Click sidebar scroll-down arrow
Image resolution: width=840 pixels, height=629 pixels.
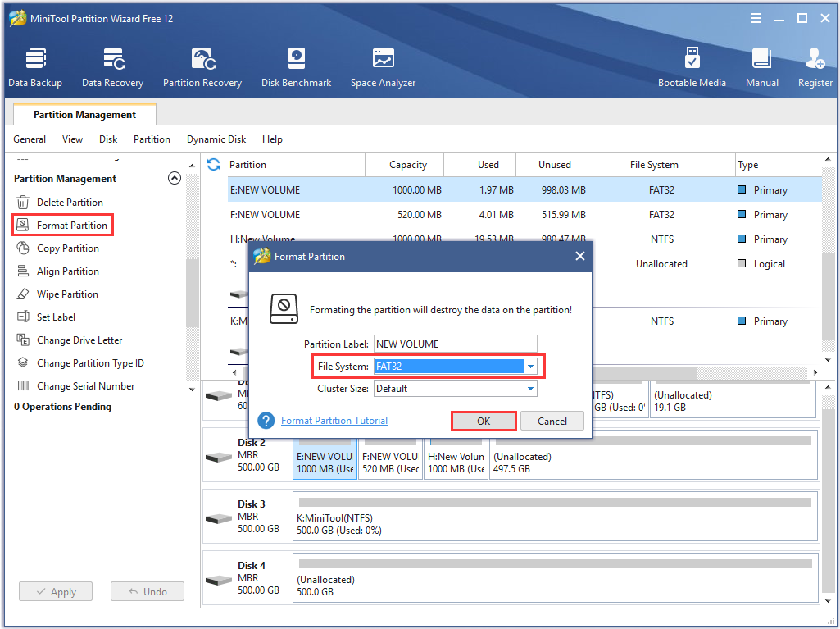tap(193, 390)
